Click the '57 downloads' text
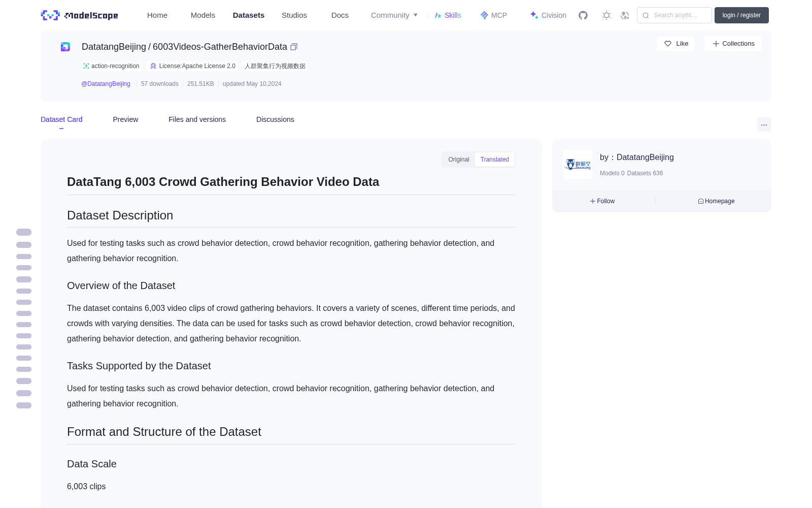This screenshot has width=812, height=508. pyautogui.click(x=160, y=84)
